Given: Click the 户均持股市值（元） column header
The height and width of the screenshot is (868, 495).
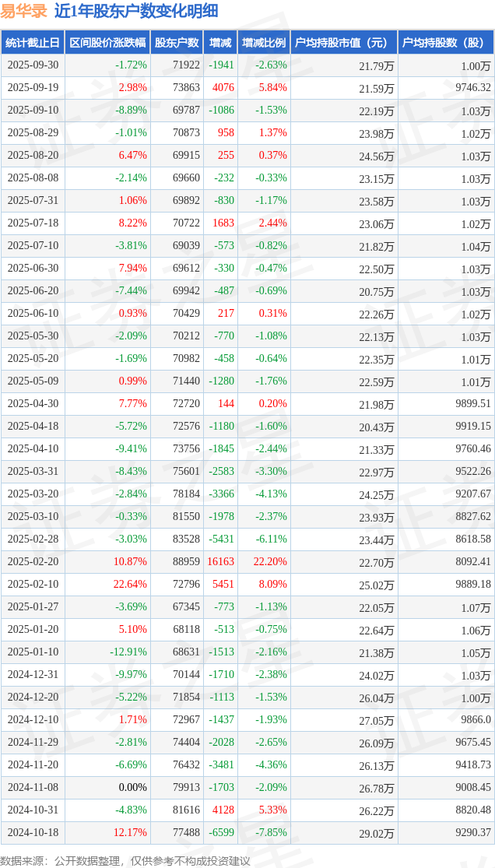Looking at the screenshot, I should 343,43.
